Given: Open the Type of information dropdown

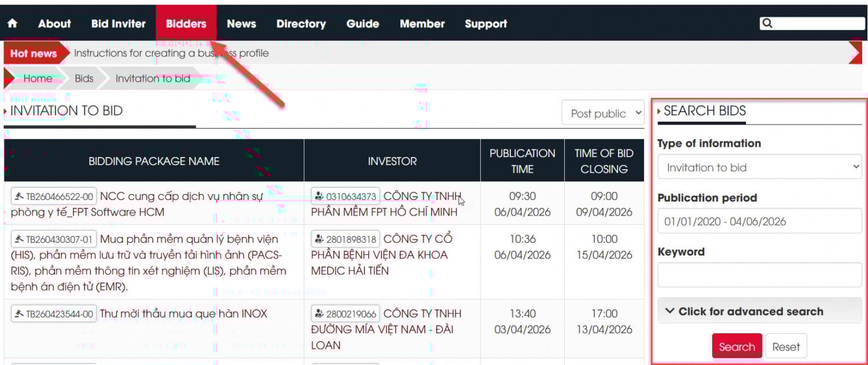Looking at the screenshot, I should (759, 167).
